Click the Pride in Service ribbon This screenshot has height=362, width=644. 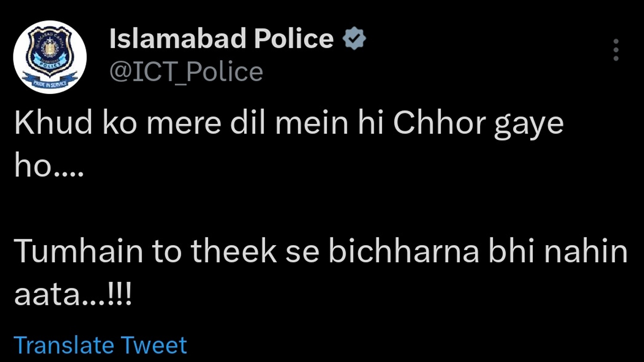[x=49, y=83]
